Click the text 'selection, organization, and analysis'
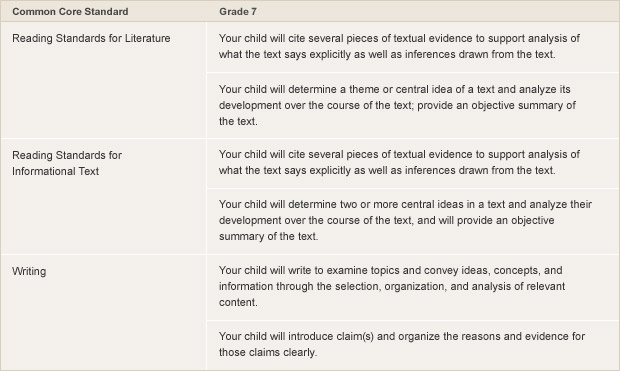The image size is (620, 371). 420,286
